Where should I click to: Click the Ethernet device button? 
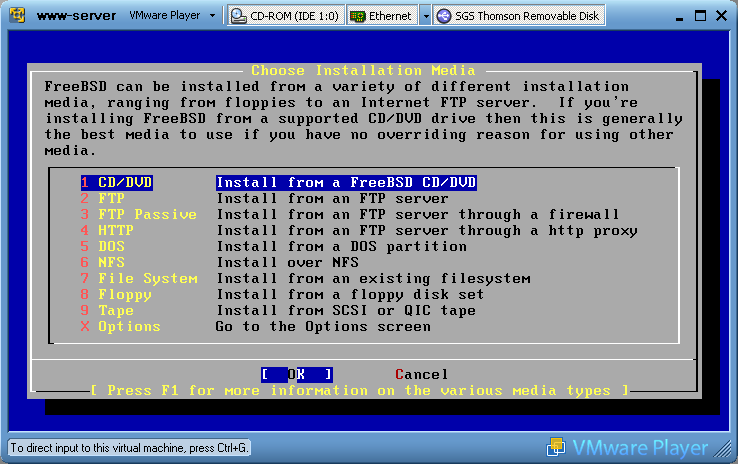(383, 16)
